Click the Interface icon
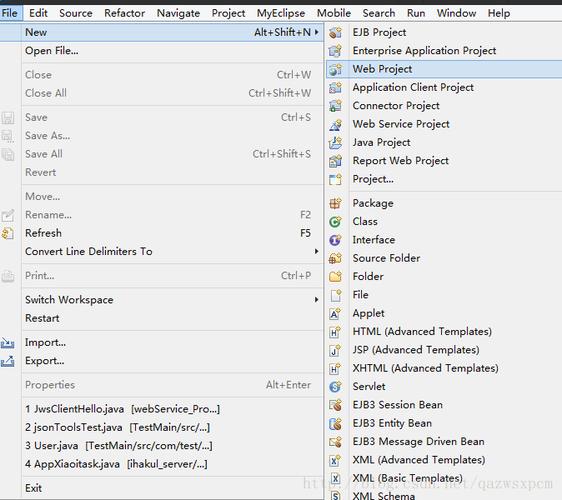 335,240
